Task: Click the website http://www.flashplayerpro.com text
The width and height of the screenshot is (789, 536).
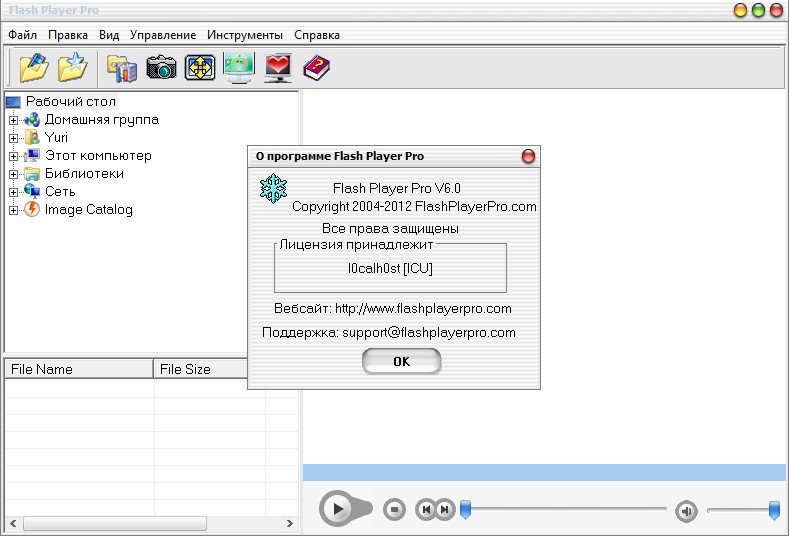Action: point(423,309)
